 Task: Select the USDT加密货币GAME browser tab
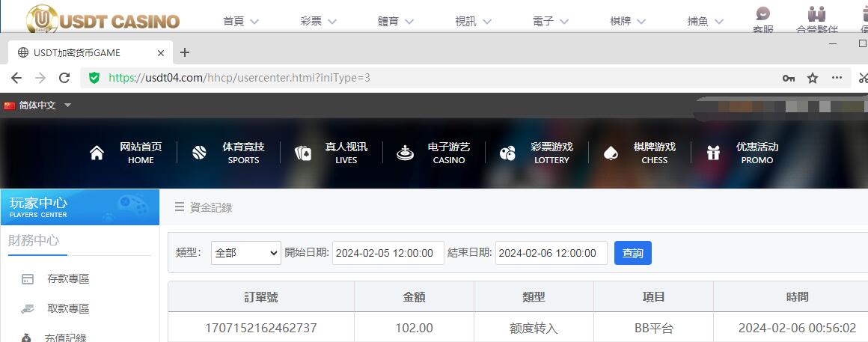(91, 52)
